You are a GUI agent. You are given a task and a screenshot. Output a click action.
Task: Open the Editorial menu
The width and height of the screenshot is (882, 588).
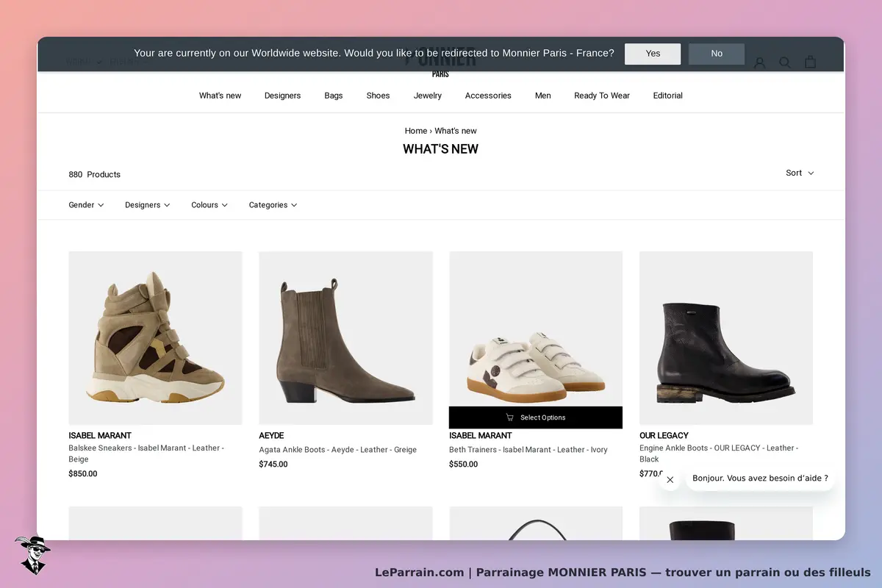pyautogui.click(x=668, y=96)
